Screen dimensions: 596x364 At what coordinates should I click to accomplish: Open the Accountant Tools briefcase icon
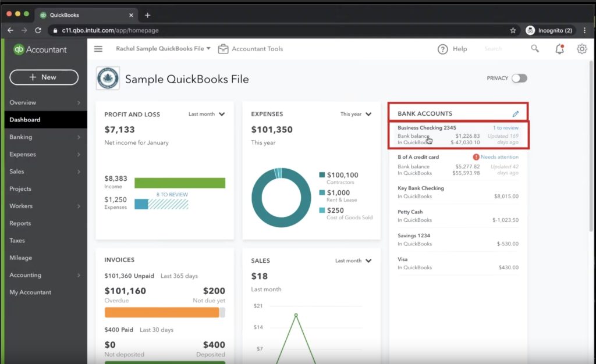point(223,49)
